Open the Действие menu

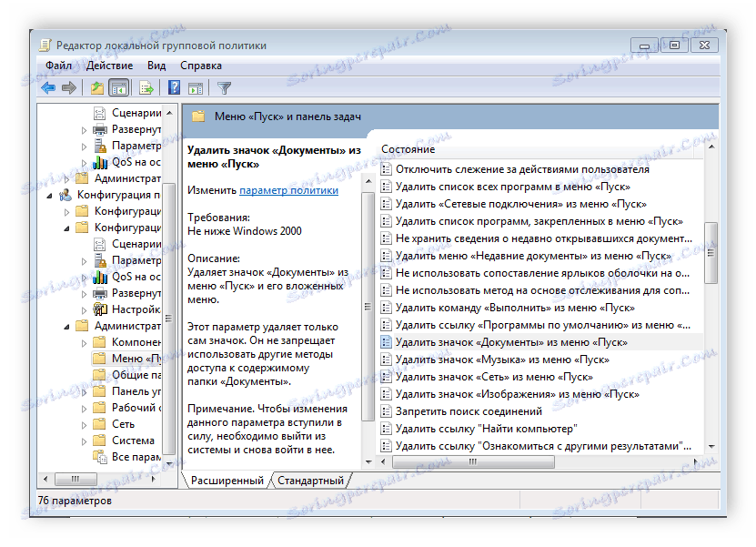click(x=108, y=65)
